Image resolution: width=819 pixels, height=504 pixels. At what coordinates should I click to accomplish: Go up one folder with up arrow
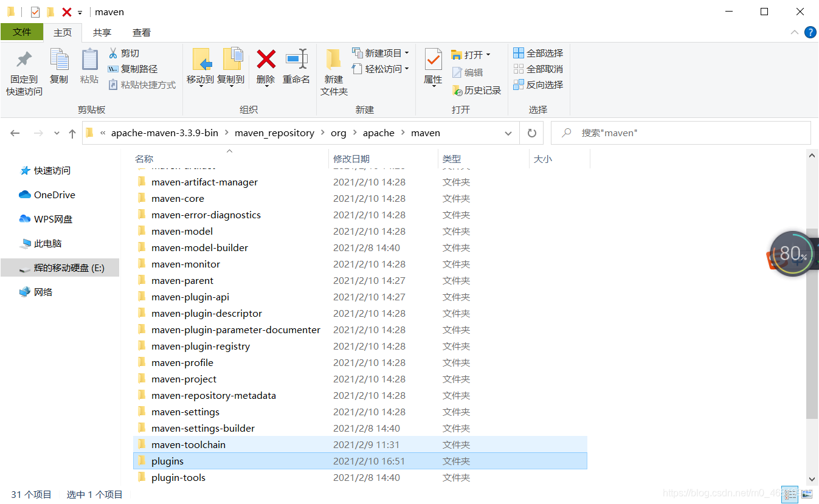coord(72,133)
